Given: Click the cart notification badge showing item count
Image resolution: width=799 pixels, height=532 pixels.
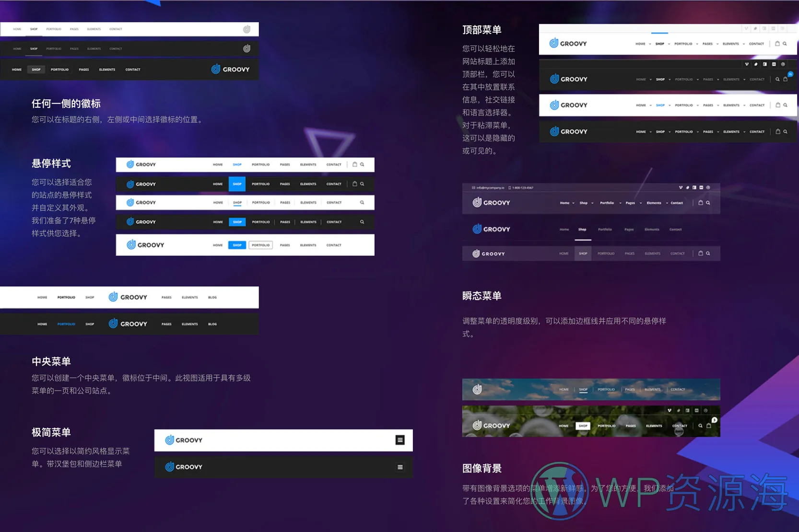Looking at the screenshot, I should click(x=791, y=74).
